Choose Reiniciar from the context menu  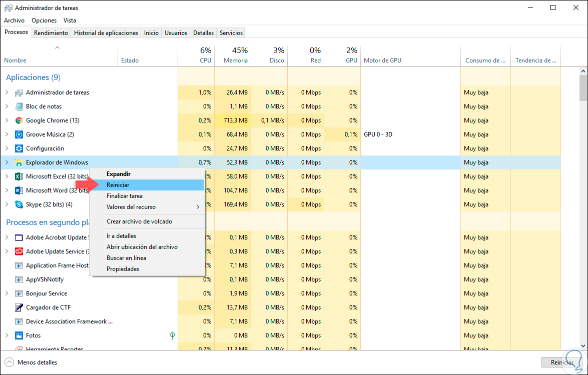[118, 185]
